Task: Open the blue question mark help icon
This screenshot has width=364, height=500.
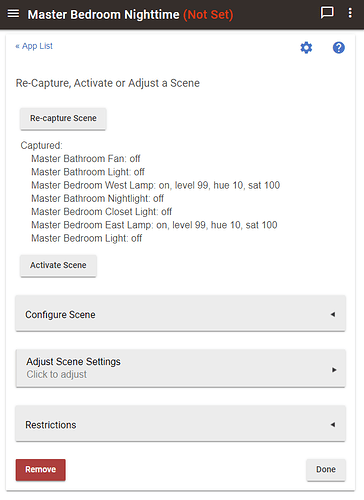Action: 339,48
